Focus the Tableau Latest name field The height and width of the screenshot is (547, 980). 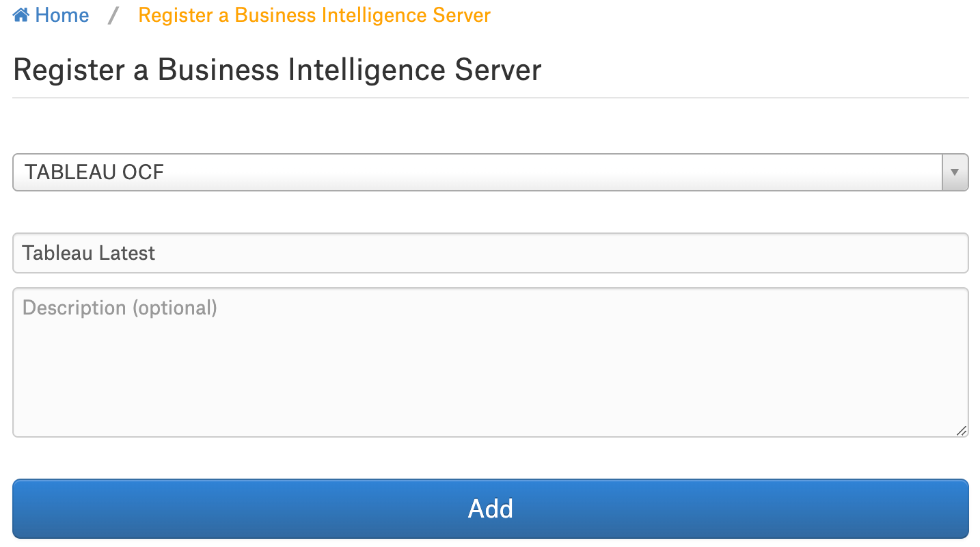(491, 253)
